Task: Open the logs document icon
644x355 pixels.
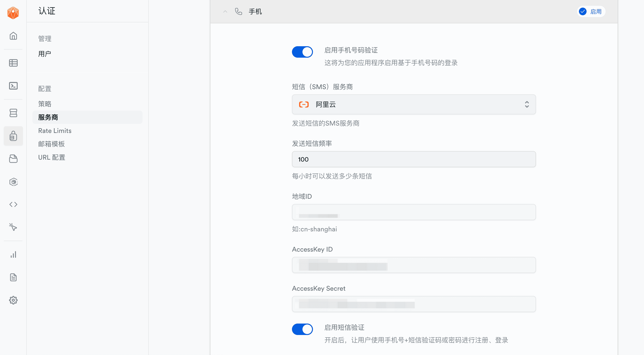Action: coord(13,277)
